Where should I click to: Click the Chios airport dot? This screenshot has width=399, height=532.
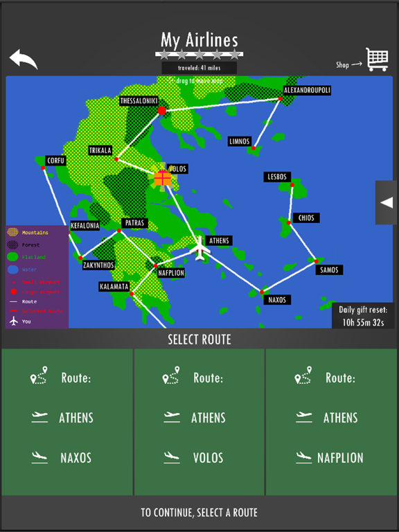[x=288, y=222]
